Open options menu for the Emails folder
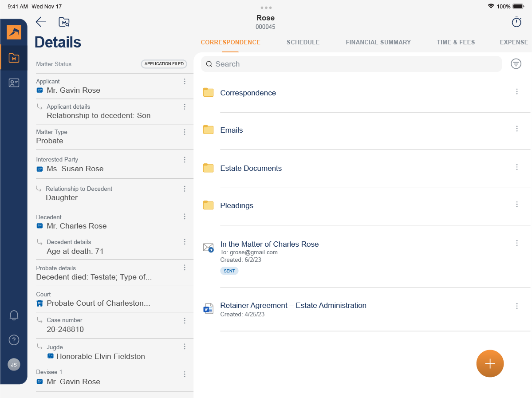The height and width of the screenshot is (398, 532). [516, 129]
